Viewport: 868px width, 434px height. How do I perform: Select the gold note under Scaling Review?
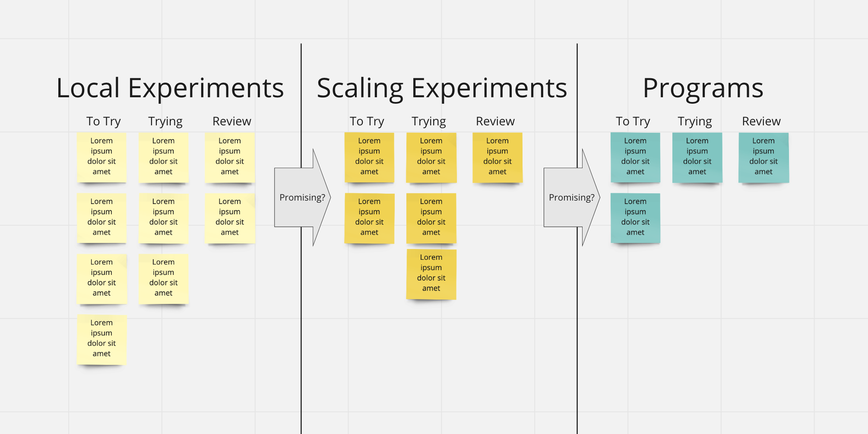coord(497,157)
